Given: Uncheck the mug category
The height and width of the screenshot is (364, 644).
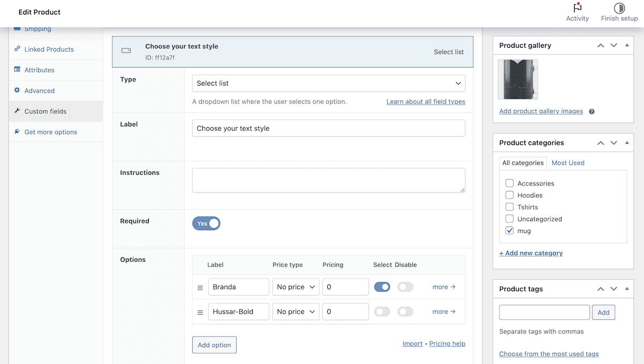Looking at the screenshot, I should click(510, 231).
